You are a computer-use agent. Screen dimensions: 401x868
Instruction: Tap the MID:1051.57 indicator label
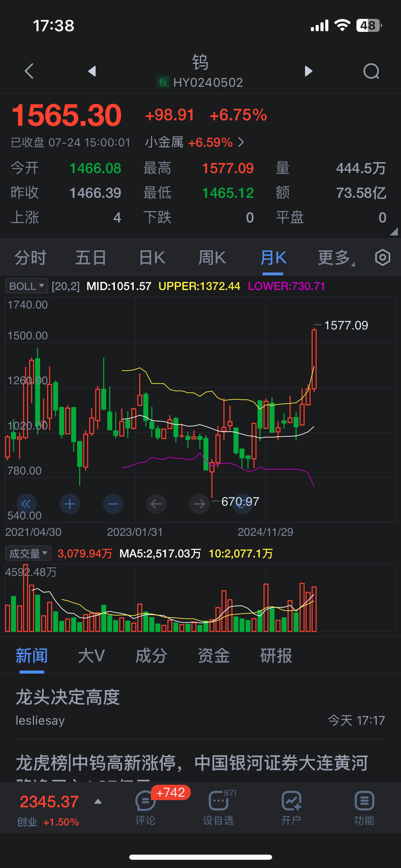coord(119,286)
